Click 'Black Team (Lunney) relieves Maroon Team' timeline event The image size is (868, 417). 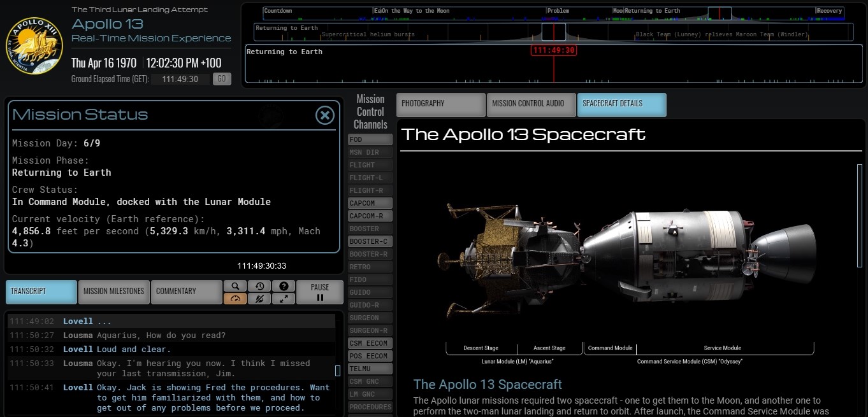coord(721,34)
